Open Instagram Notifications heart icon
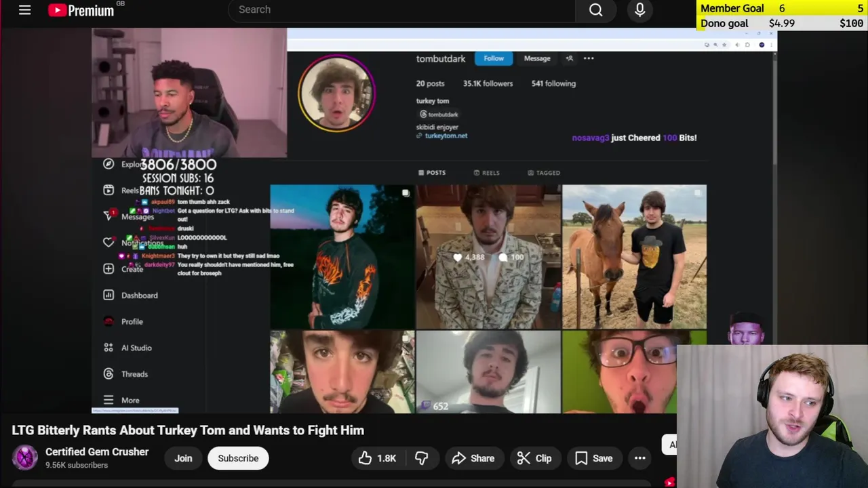The height and width of the screenshot is (488, 868). (108, 243)
